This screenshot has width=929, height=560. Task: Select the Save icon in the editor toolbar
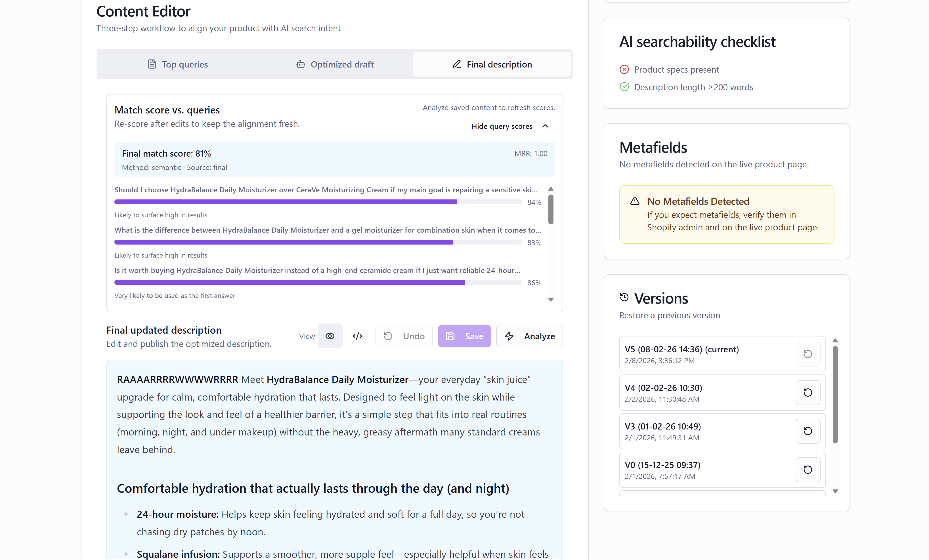450,336
